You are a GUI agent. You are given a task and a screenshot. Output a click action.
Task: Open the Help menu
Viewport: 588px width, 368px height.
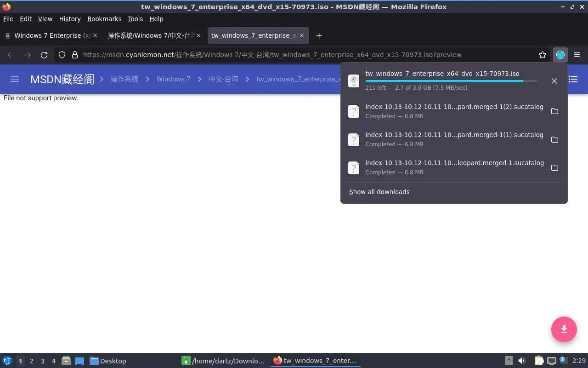156,19
